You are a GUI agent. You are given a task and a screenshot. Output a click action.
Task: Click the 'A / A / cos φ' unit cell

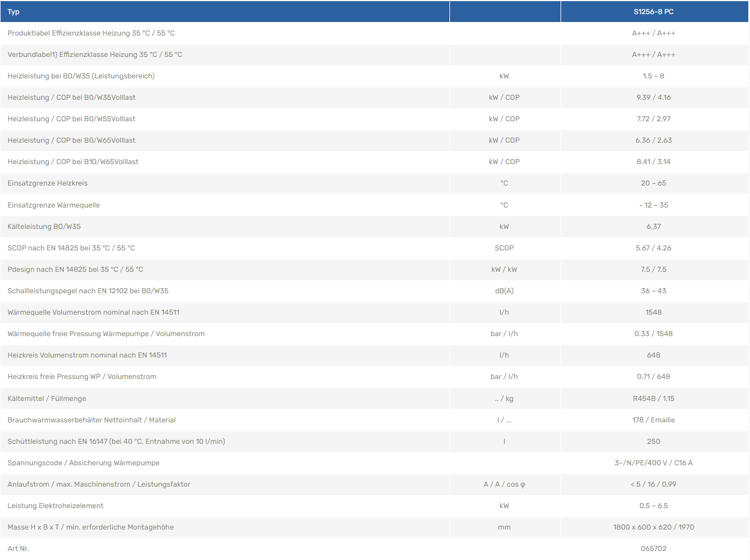click(x=504, y=484)
